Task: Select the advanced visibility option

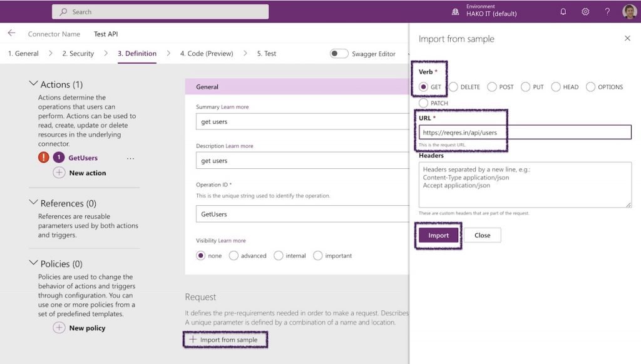Action: [233, 255]
